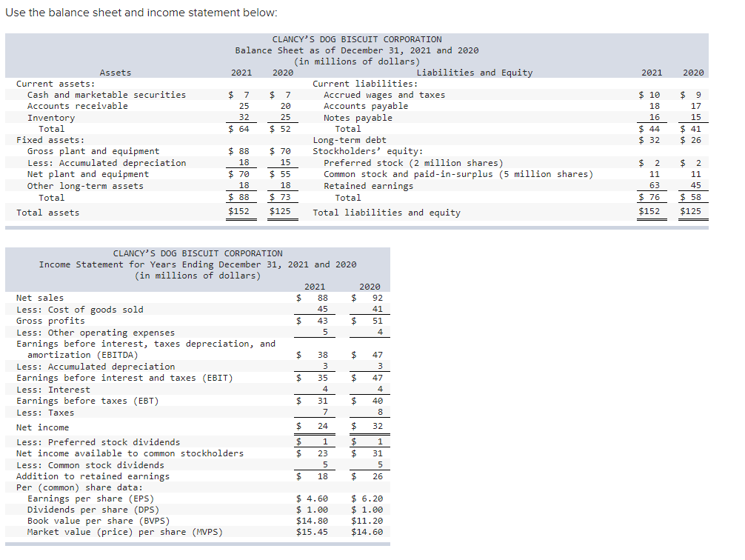Viewport: 745px width, 560px height.
Task: Click the 2020 MVPS value '$14.60'
Action: click(367, 531)
